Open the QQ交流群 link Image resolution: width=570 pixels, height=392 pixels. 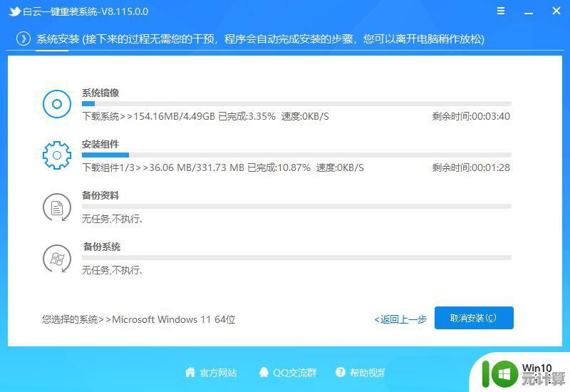pos(294,372)
